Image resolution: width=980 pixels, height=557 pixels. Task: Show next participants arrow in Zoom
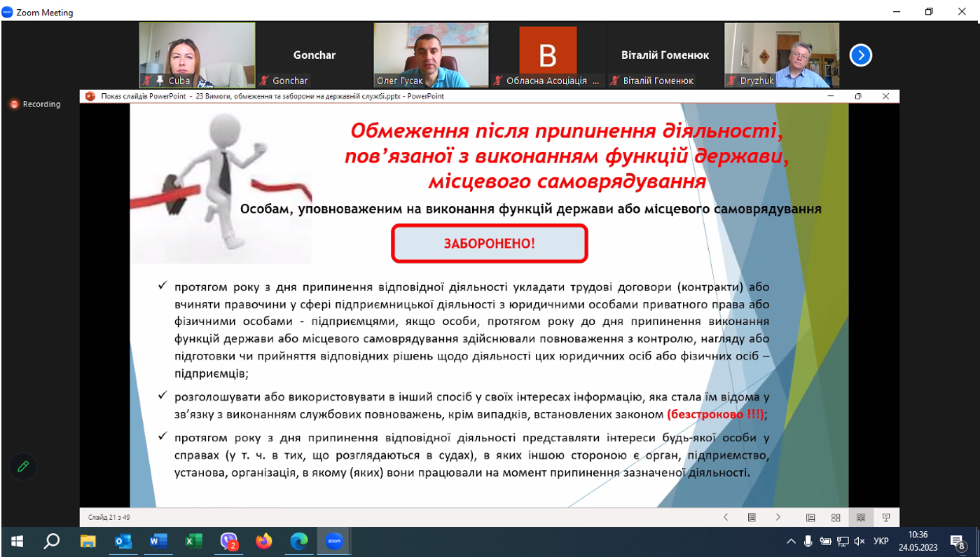(860, 55)
